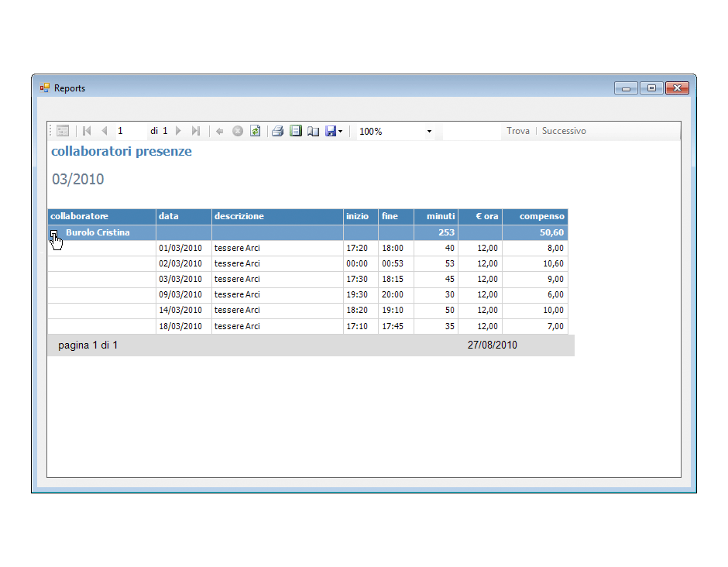Maximize the Reports window
This screenshot has height=567, width=728.
coord(651,88)
